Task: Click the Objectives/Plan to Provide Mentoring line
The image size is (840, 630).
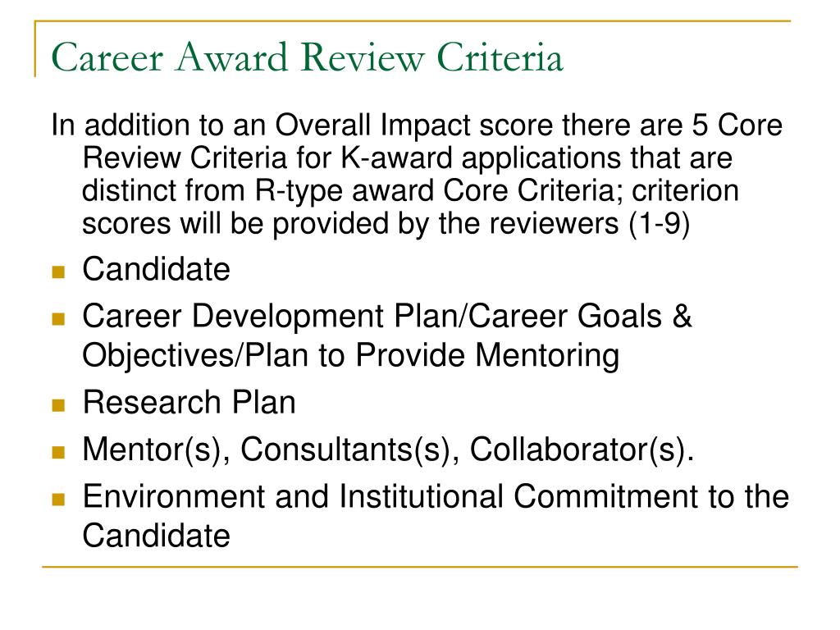Action: pyautogui.click(x=351, y=356)
